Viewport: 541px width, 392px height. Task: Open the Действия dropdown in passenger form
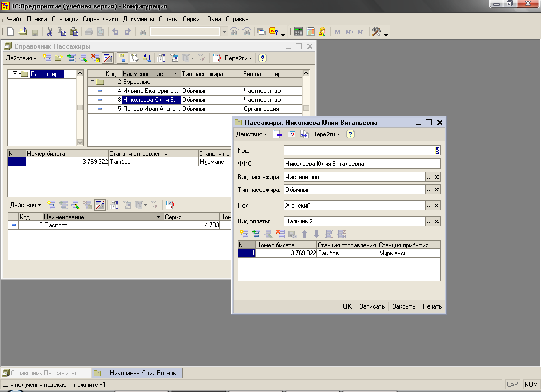pos(251,134)
